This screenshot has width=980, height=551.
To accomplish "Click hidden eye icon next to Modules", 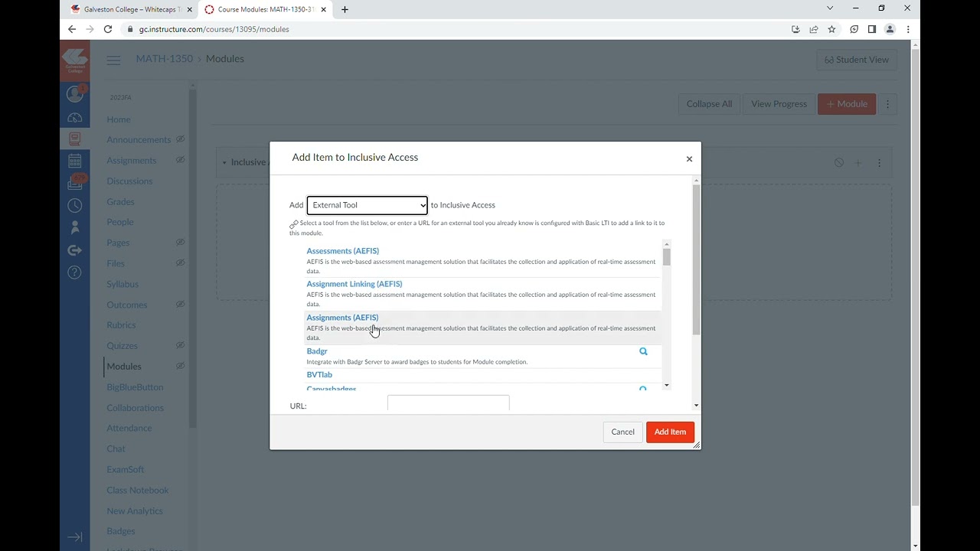I will point(181,366).
